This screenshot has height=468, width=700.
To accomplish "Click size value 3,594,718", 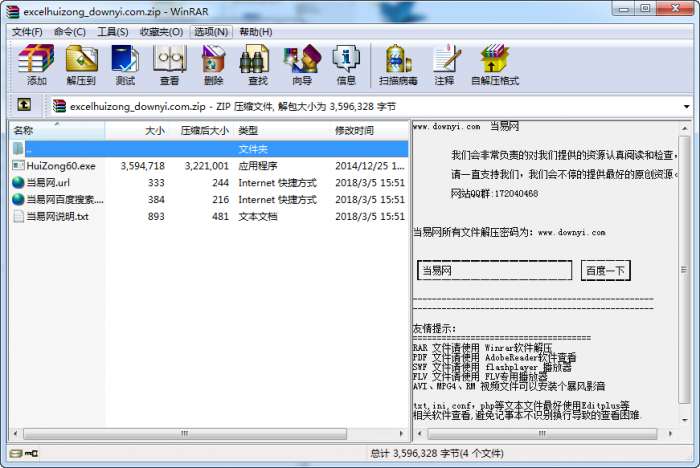I will 142,166.
